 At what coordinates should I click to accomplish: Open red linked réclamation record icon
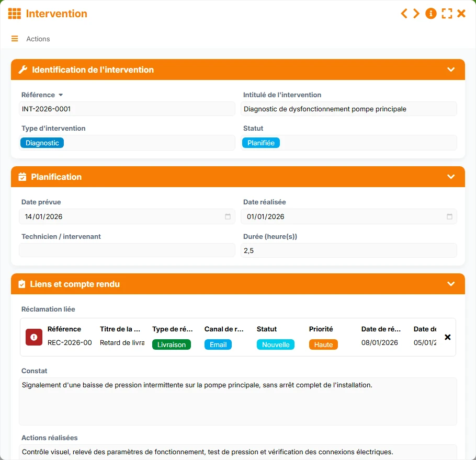pos(34,337)
